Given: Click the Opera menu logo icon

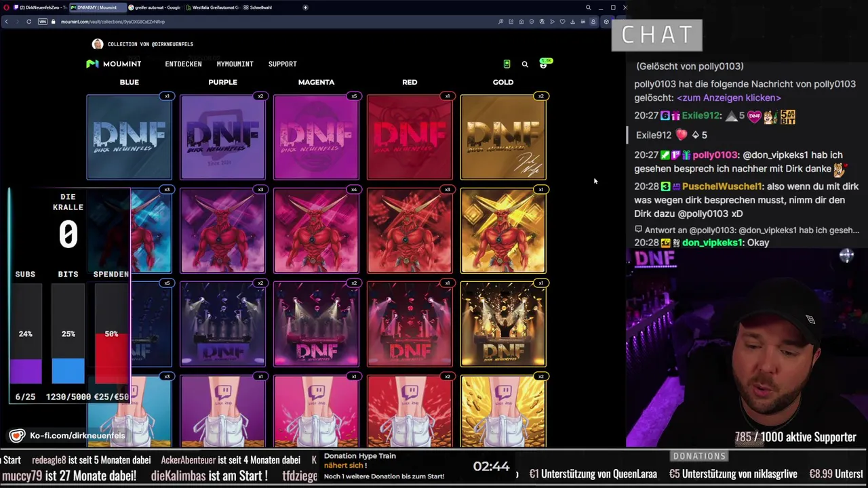Looking at the screenshot, I should click(x=5, y=7).
